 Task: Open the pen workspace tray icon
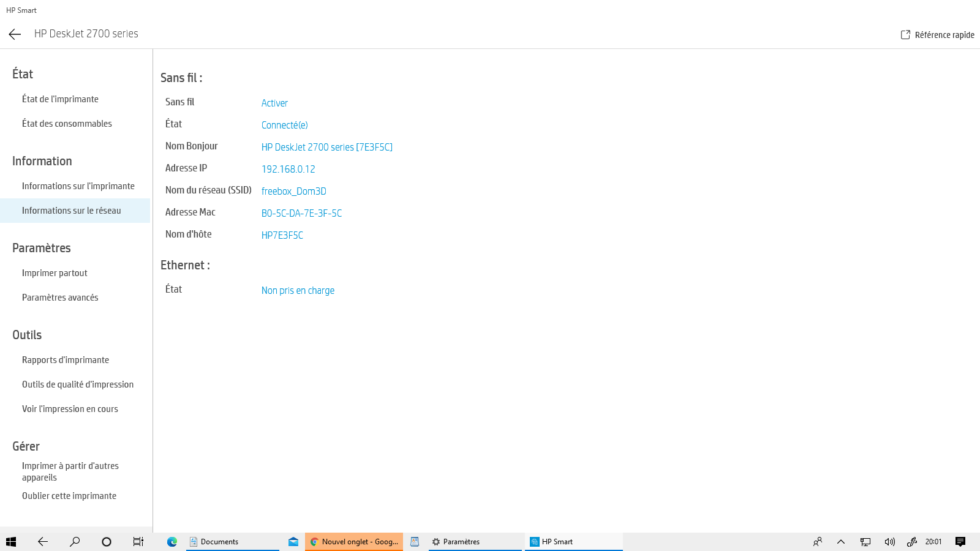point(912,542)
